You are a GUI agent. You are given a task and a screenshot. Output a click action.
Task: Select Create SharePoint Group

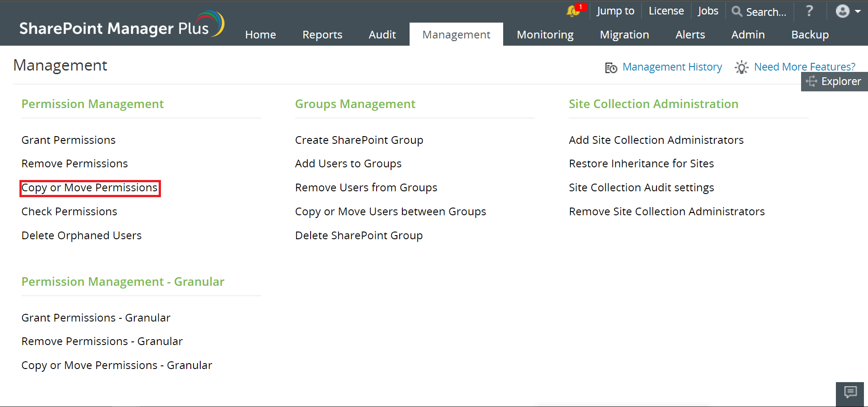coord(359,140)
